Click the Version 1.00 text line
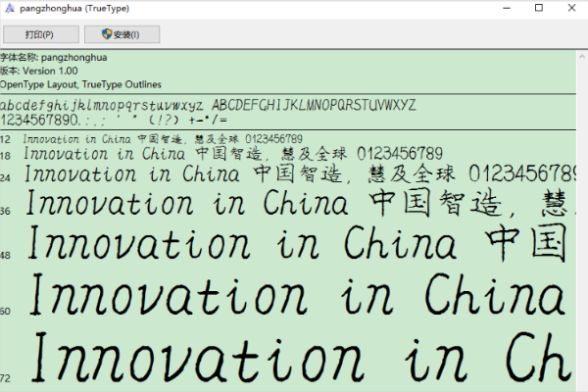Viewport: 588px width, 392px height. click(x=39, y=71)
